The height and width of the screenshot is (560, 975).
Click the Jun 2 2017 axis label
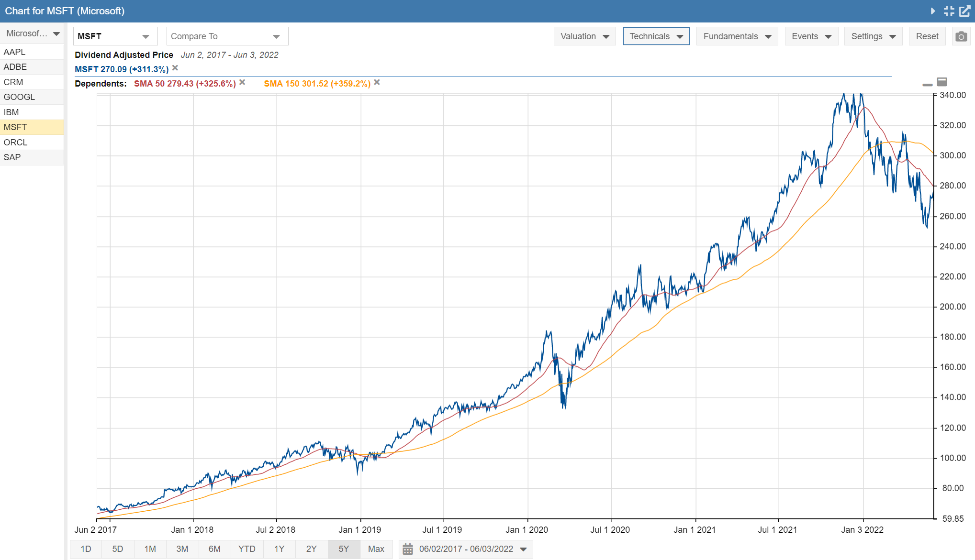[95, 530]
